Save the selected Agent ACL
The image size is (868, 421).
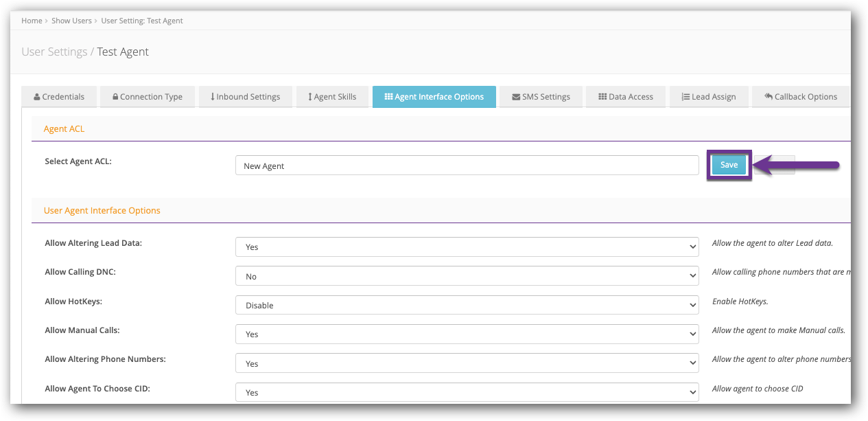coord(729,165)
